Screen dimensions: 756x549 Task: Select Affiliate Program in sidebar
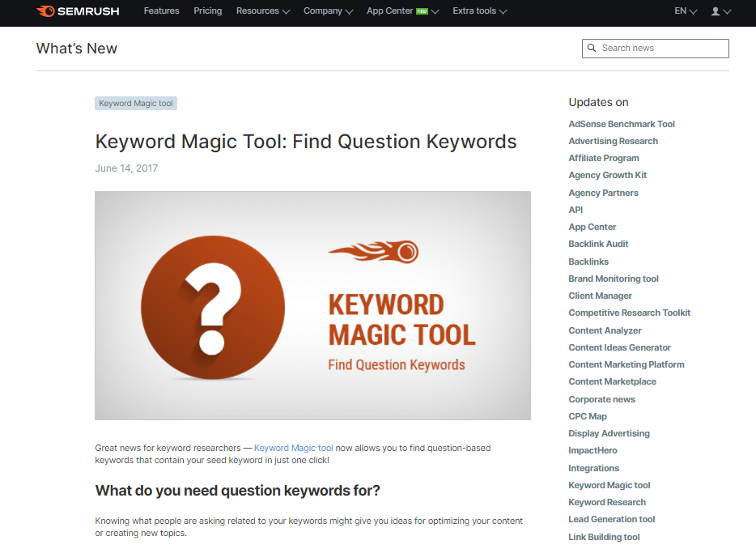point(604,158)
